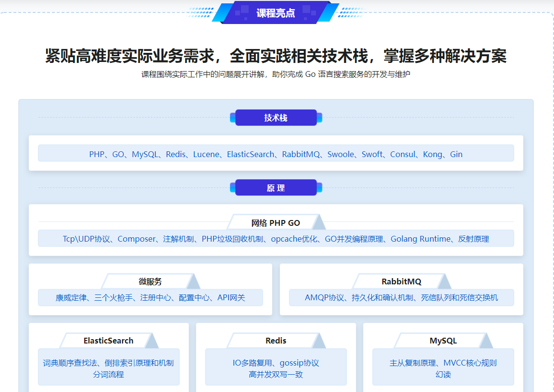The image size is (554, 392).
Task: Click the 词典顺序查找法 ElasticSearch description
Action: tap(108, 368)
